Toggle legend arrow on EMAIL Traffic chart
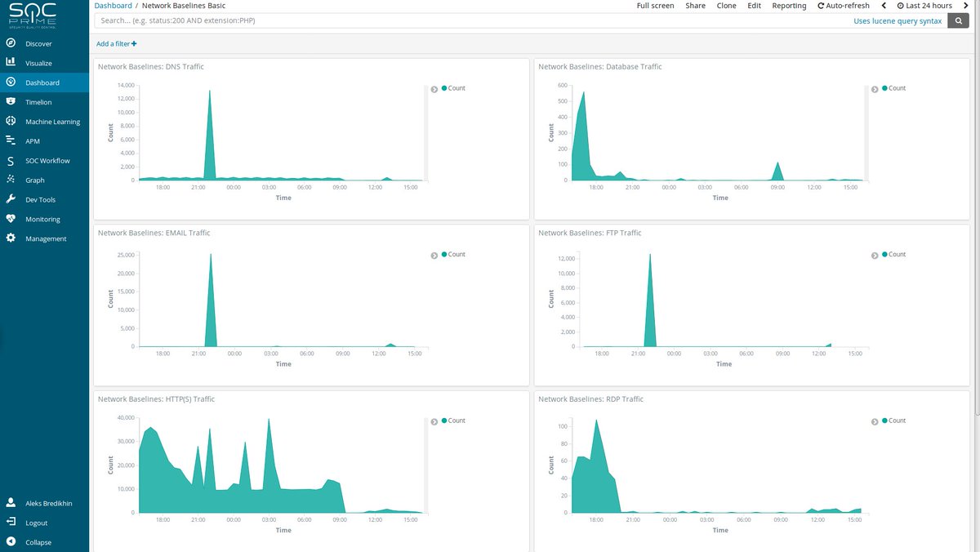Screen dimensions: 980x552 [434, 256]
